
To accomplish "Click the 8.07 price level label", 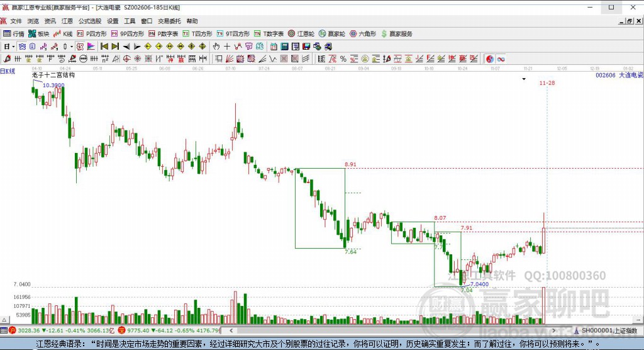I will (x=440, y=218).
